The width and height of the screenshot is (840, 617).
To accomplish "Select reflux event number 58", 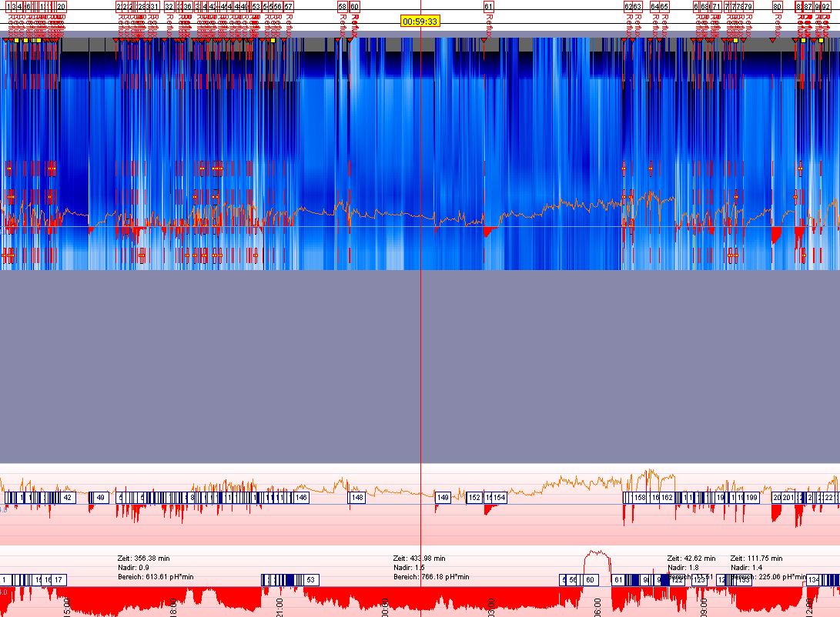I will tap(343, 6).
